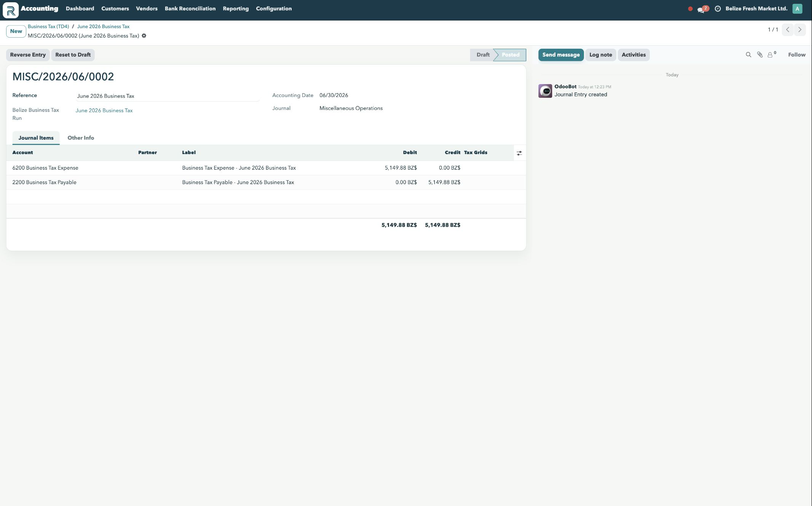Click the expense row debit 5,149.88 BZ$

pos(401,168)
